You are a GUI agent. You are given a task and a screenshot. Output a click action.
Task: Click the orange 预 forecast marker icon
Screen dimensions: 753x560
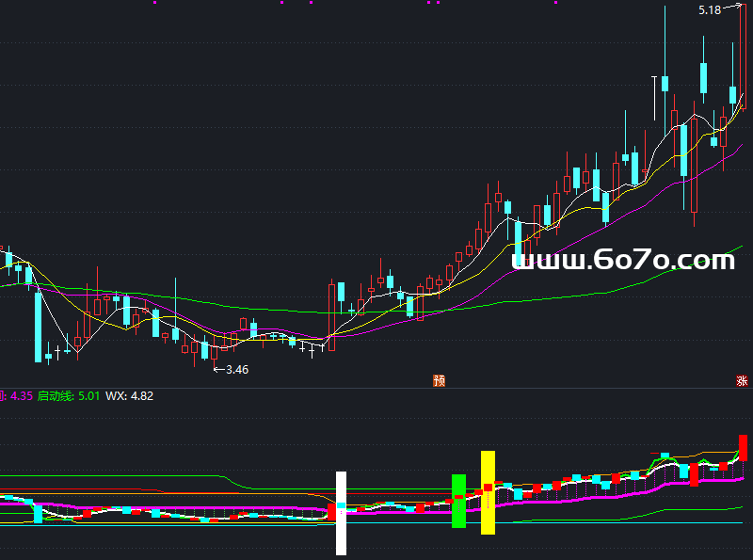click(x=439, y=380)
